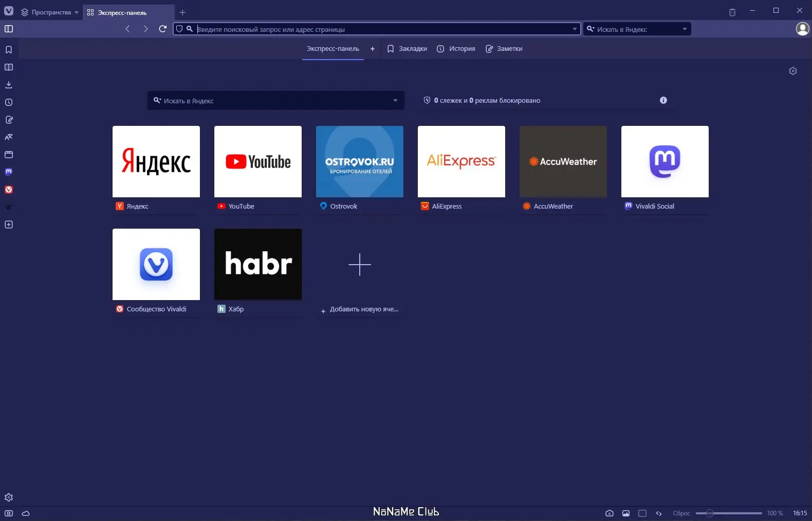Open the Сообщество Vivaldi speed dial thumbnail
Viewport: 812px width, 521px height.
click(156, 264)
